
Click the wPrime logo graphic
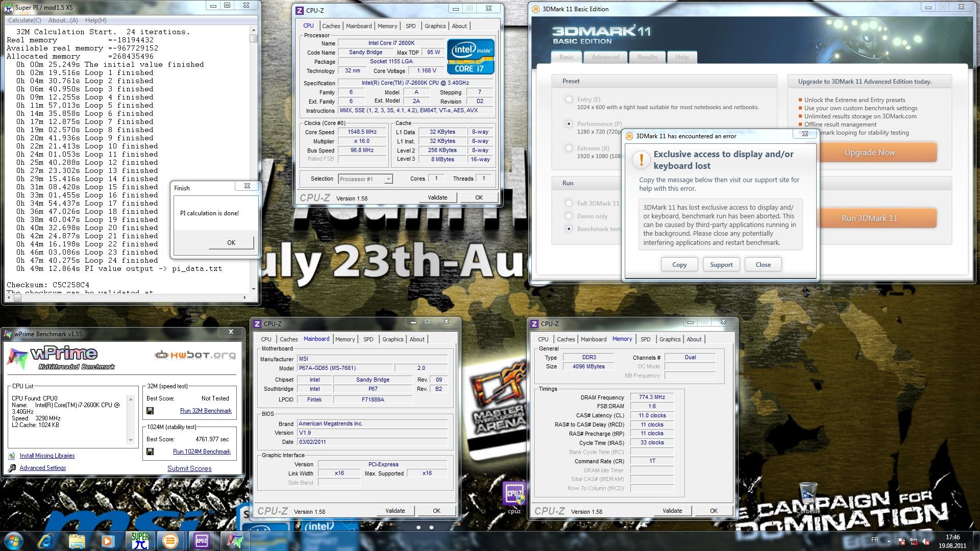click(61, 358)
